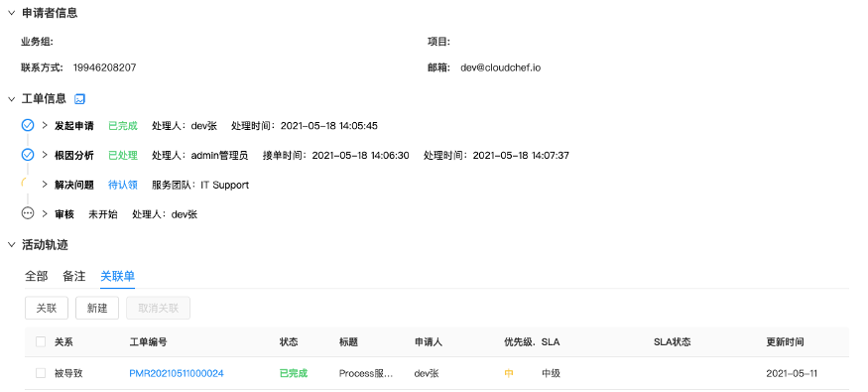Click the 申请人 column header
This screenshot has width=868, height=392.
tap(429, 342)
